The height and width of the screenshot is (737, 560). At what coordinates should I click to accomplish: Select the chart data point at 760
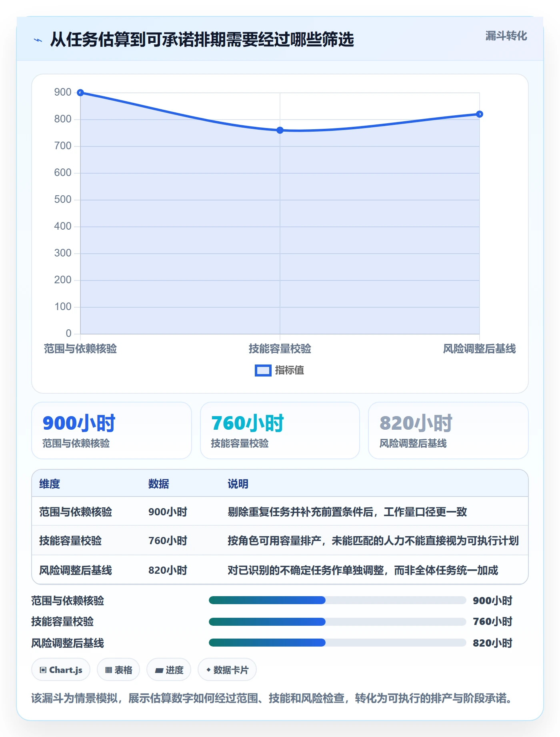(280, 130)
